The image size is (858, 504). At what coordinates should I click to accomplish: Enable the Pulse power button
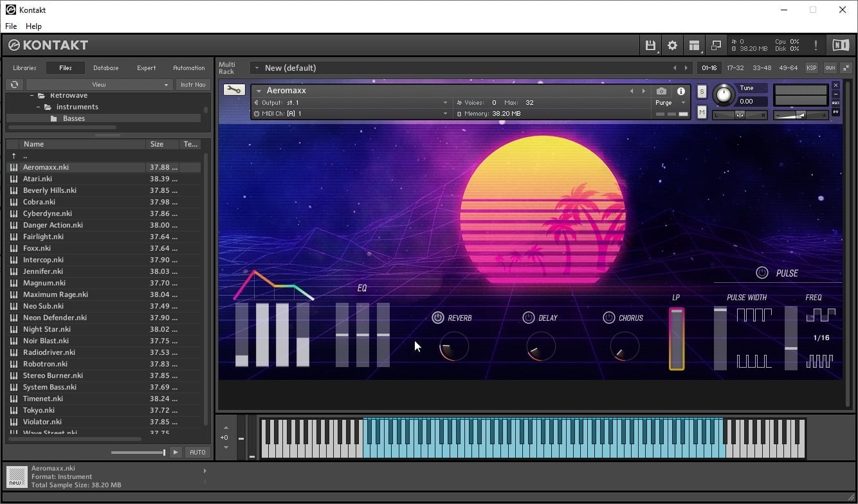[762, 273]
